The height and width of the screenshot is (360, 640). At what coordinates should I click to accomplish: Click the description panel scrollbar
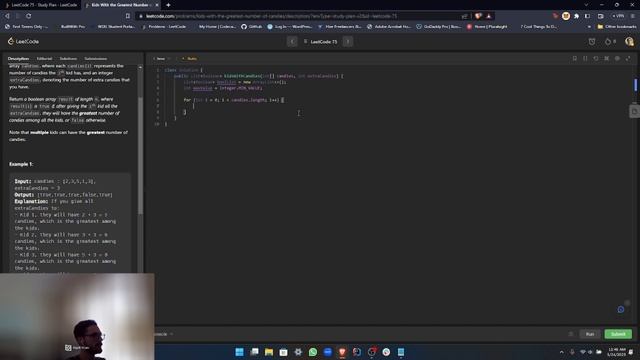coord(140,155)
